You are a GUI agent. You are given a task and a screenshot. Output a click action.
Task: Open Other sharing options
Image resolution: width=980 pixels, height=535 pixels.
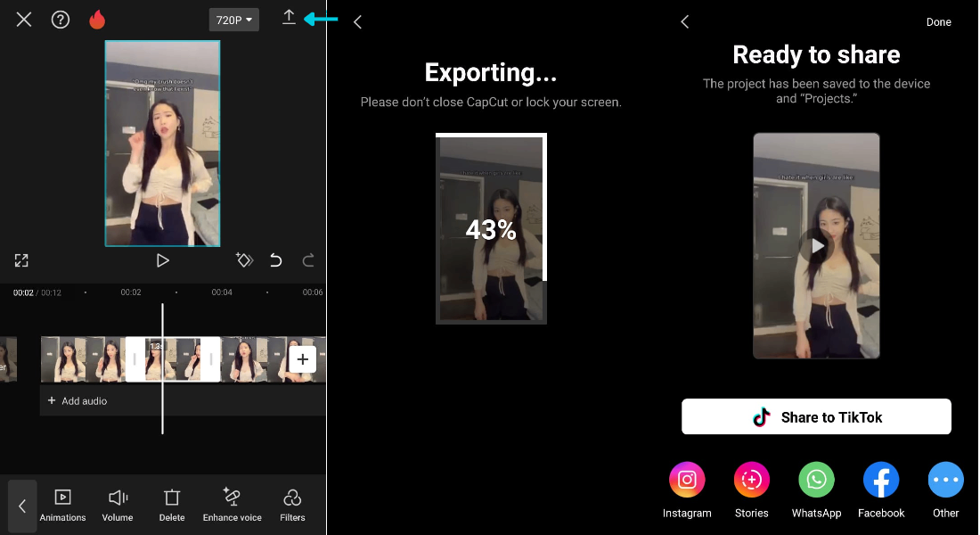[x=945, y=490]
